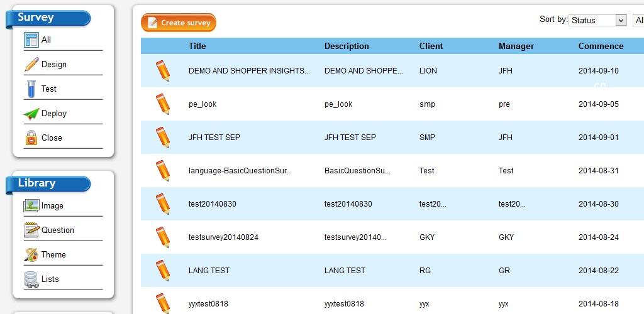Open the Sort by Status dropdown

(597, 20)
